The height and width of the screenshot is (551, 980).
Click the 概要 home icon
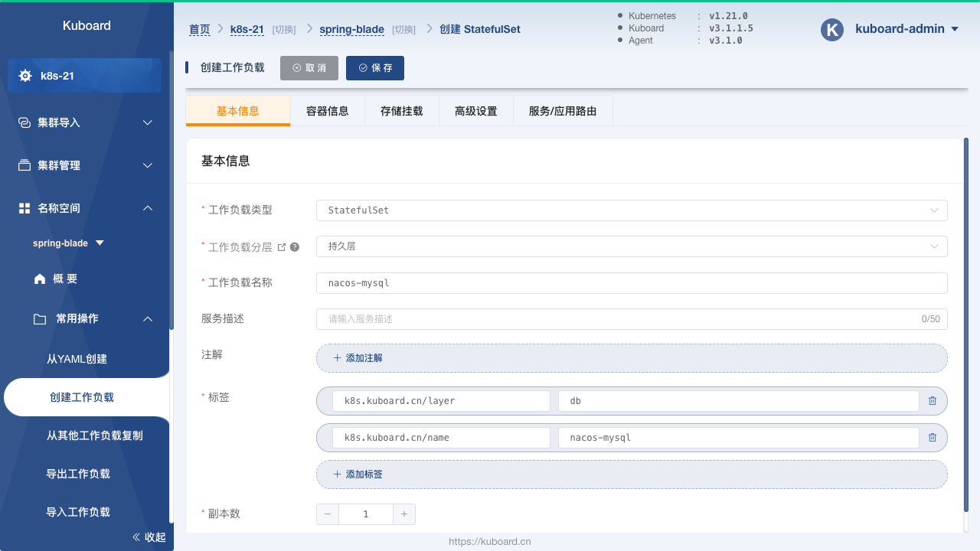[40, 279]
